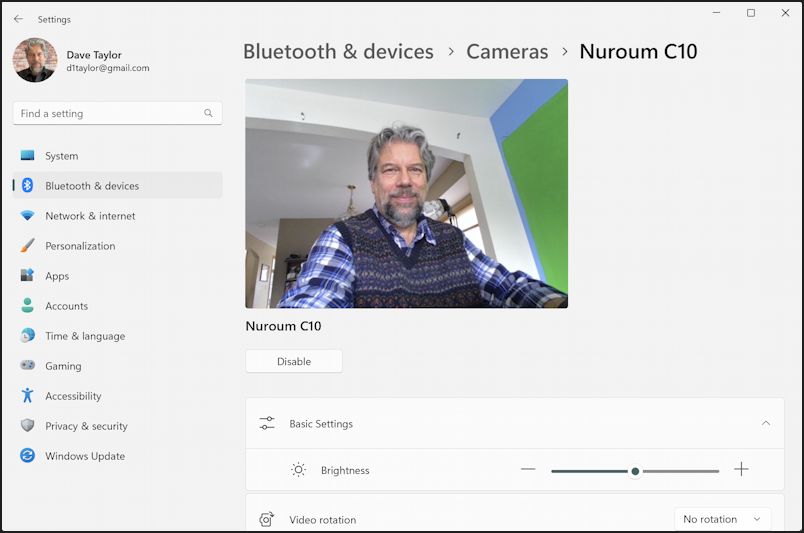This screenshot has height=533, width=804.
Task: Click the Dave Taylor name text
Action: [94, 55]
